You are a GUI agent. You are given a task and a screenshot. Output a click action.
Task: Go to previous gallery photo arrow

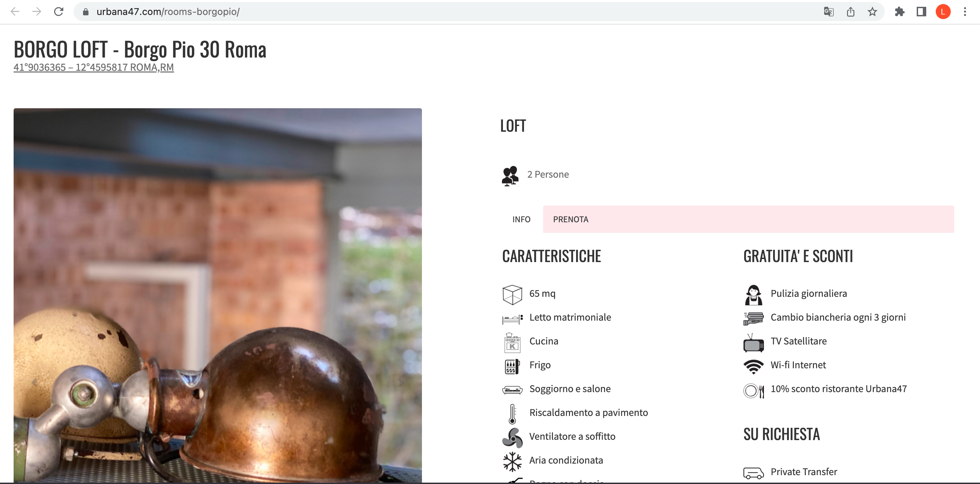pyautogui.click(x=34, y=382)
